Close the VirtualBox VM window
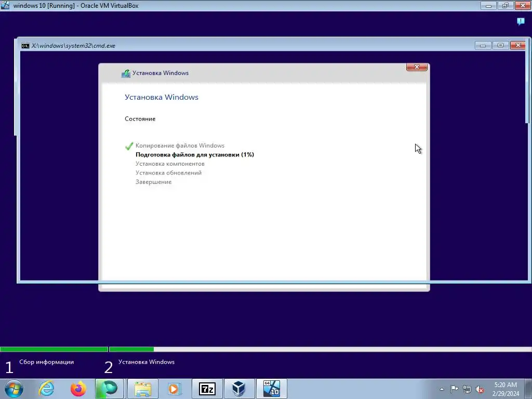Screen dimensions: 532x399 coord(523,5)
